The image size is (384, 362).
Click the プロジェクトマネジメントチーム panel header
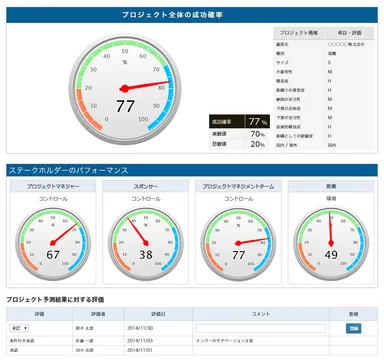click(238, 187)
